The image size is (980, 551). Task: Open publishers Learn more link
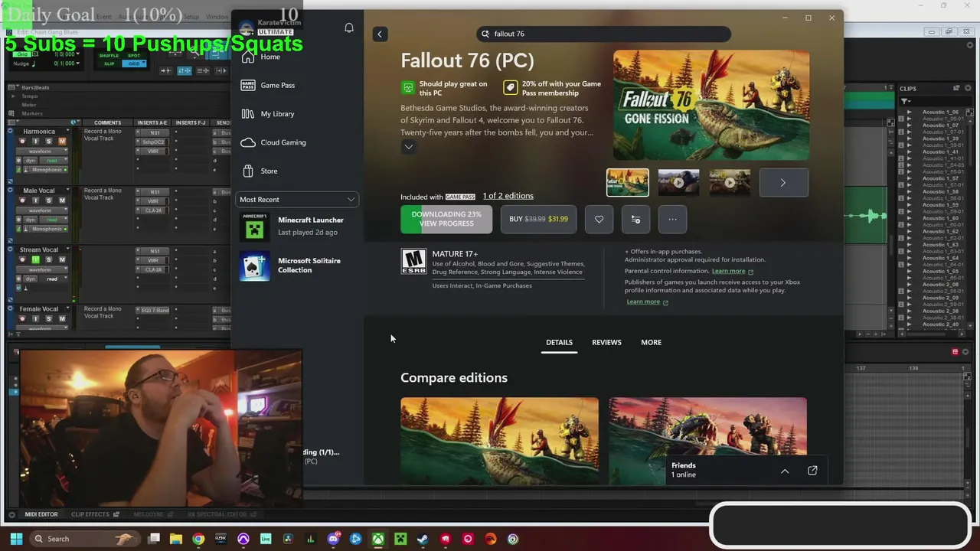pos(647,302)
